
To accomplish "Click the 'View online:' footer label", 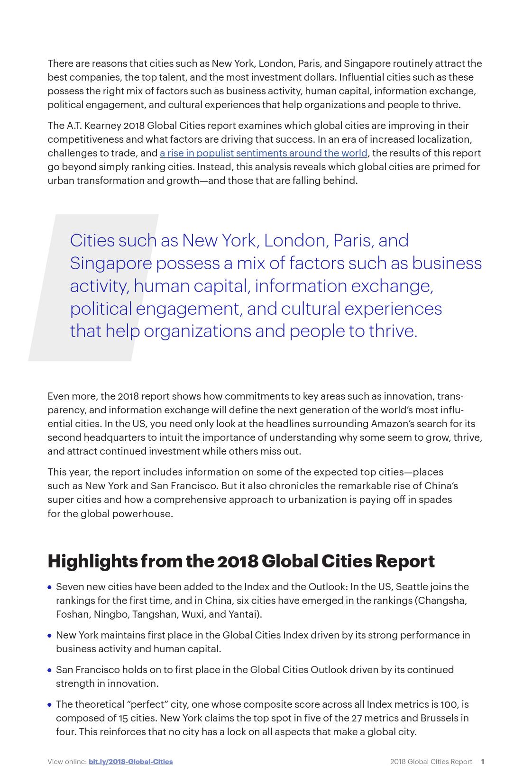I will point(66,762).
